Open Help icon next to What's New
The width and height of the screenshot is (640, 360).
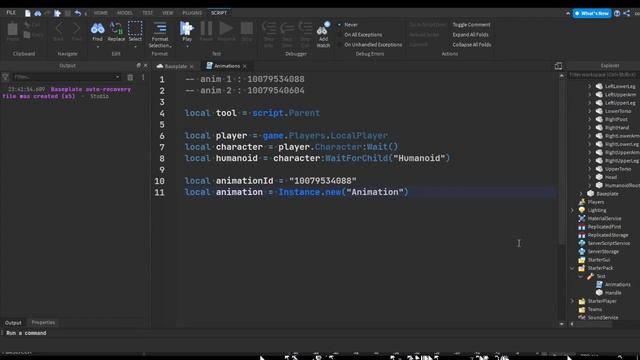(x=617, y=13)
